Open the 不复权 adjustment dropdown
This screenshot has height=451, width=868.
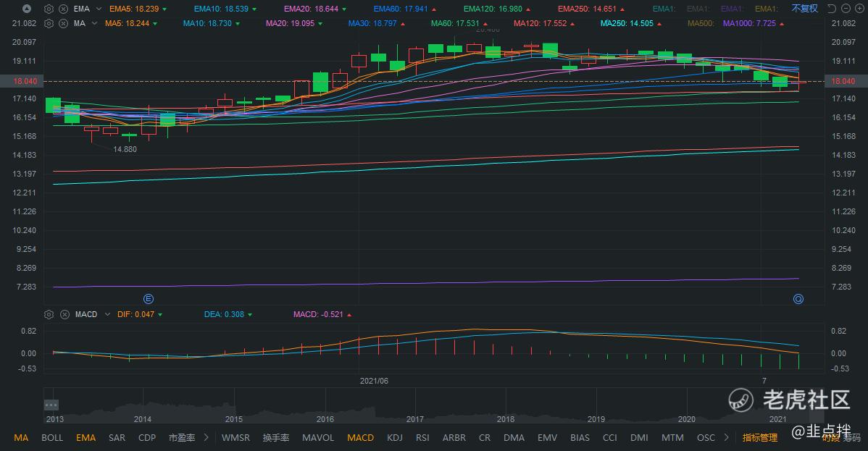tap(804, 8)
